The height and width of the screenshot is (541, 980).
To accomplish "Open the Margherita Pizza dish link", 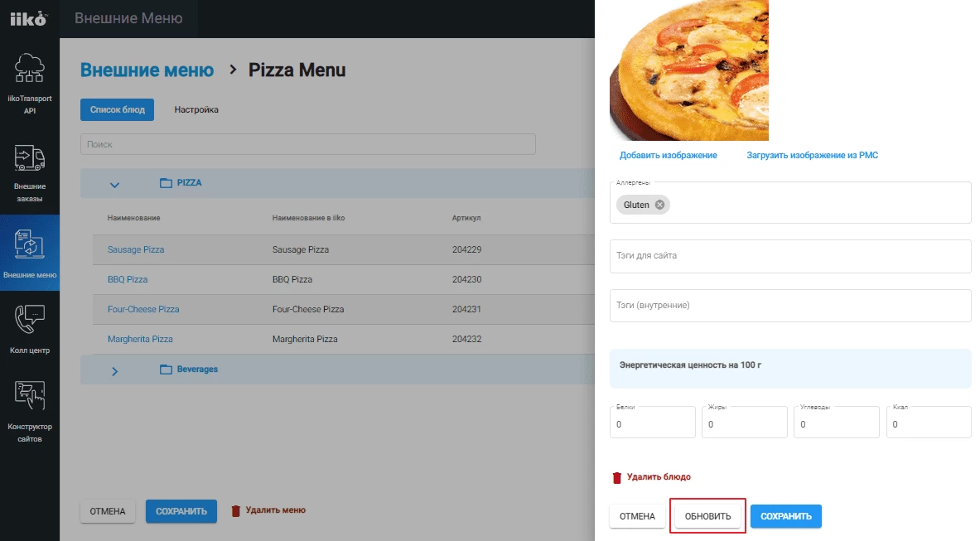I will pos(140,339).
